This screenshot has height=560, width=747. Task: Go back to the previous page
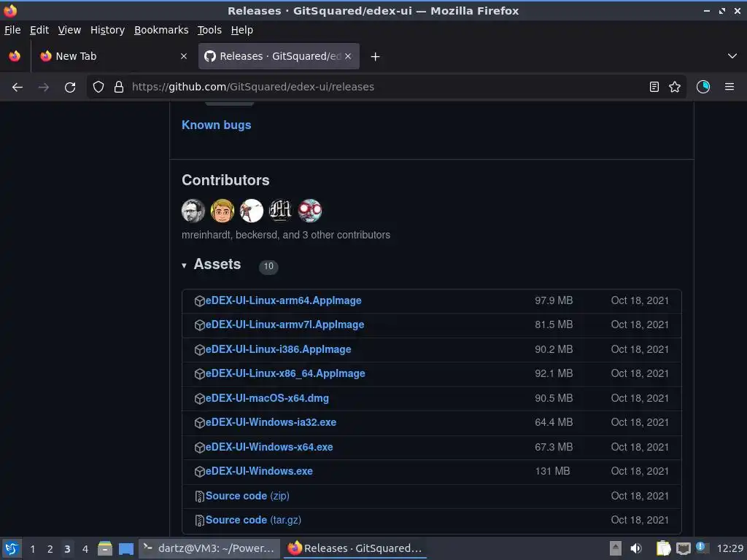pyautogui.click(x=18, y=87)
